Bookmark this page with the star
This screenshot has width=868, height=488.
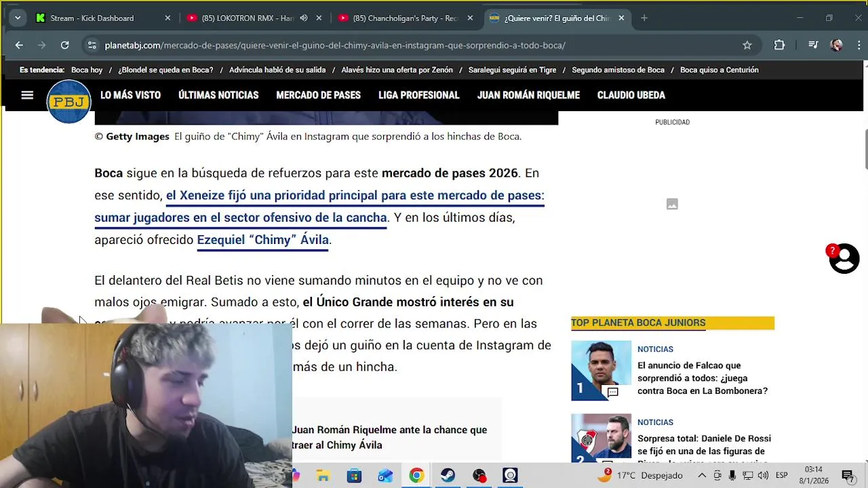pos(747,45)
